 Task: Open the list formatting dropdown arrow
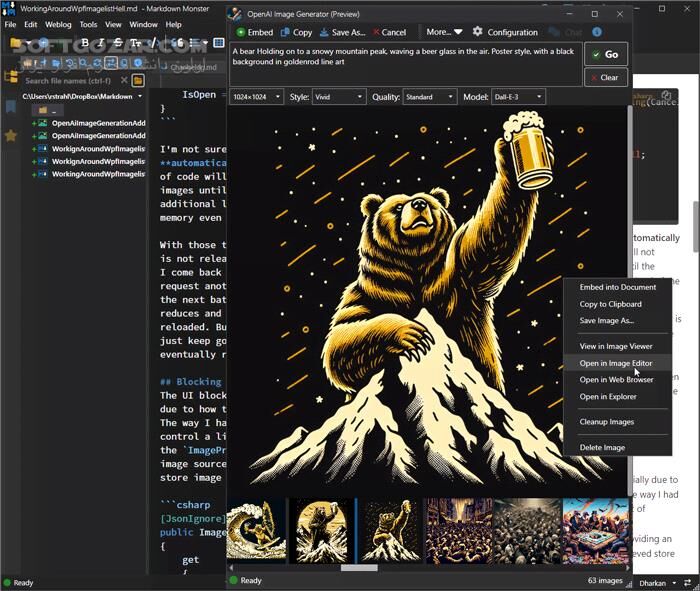(x=205, y=43)
